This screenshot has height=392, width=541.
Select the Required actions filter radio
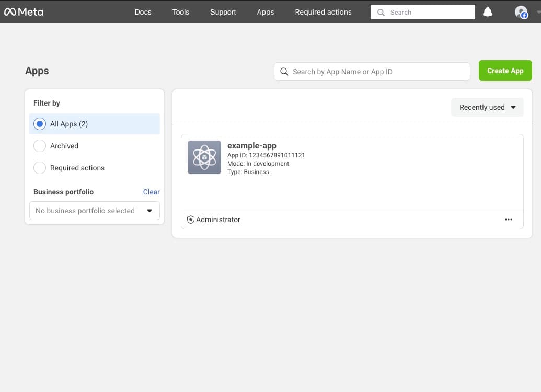[x=40, y=168]
